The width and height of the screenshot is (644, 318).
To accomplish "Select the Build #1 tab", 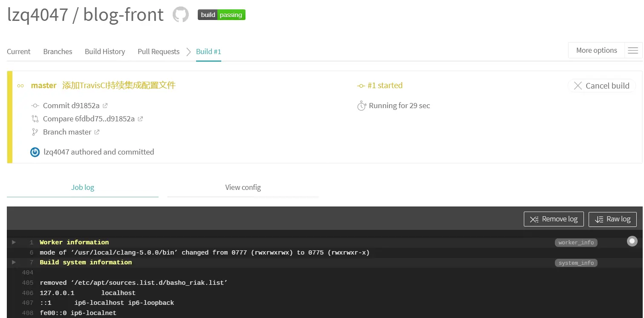I will (x=208, y=52).
